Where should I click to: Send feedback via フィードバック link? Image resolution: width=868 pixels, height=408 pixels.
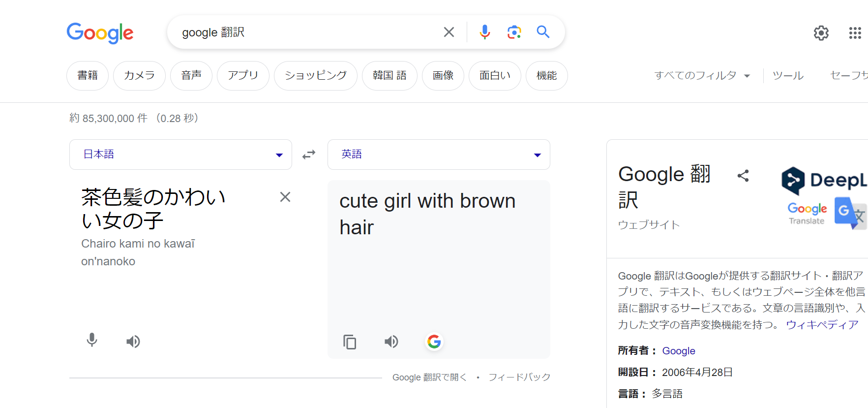519,377
